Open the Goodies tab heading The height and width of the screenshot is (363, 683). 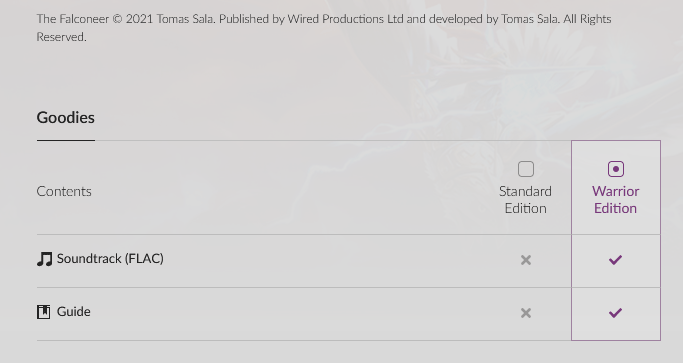click(x=66, y=118)
